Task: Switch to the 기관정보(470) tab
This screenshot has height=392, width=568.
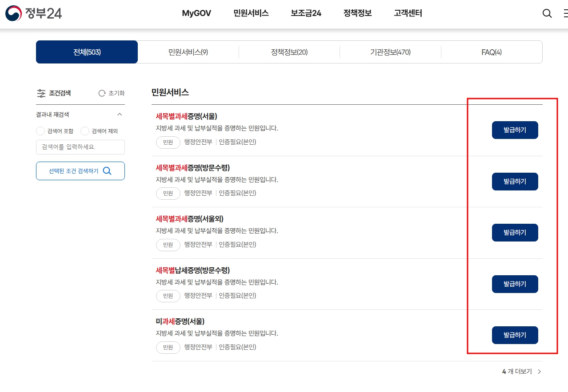Action: click(x=390, y=52)
